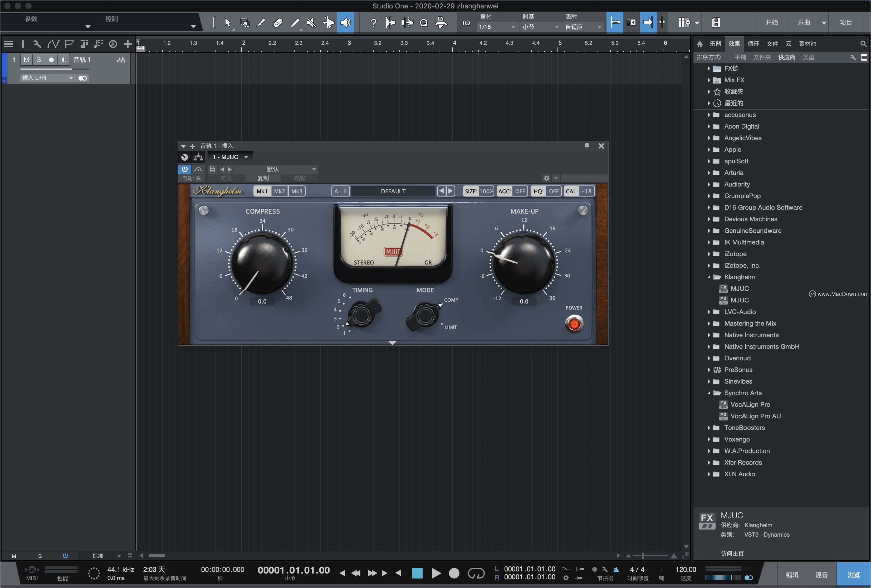Viewport: 871px width, 588px height.
Task: Open the 混音 mix view
Action: pos(821,575)
